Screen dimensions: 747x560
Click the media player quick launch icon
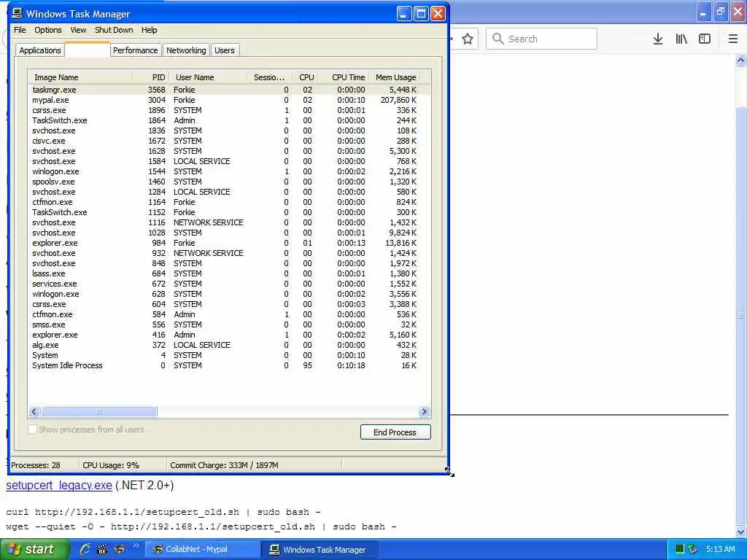click(x=102, y=549)
